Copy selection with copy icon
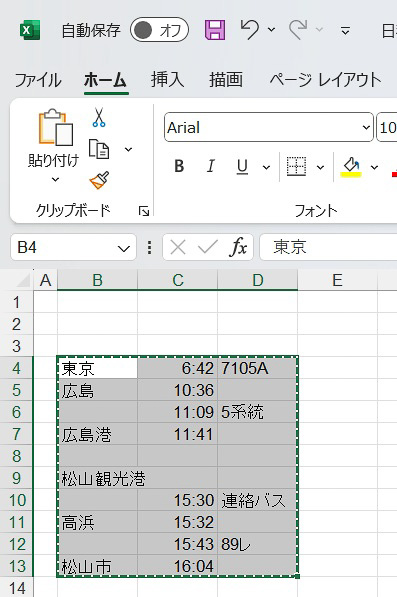Screen dimensions: 397x597 tap(99, 149)
